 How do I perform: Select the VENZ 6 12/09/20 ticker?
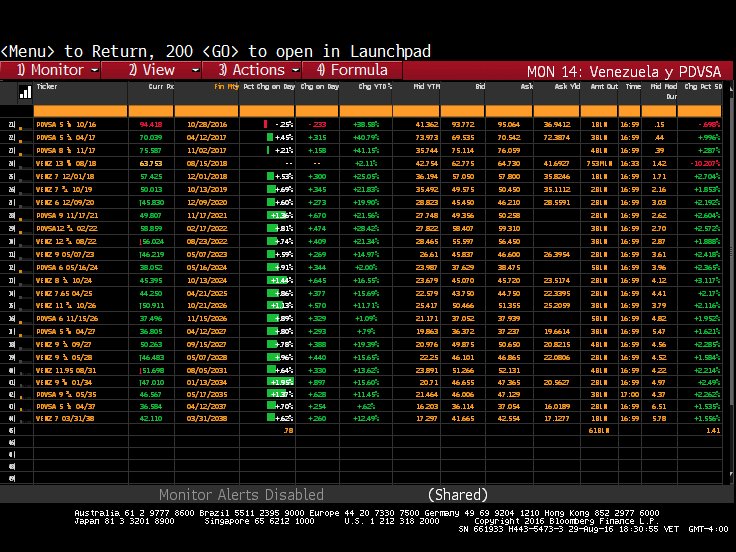coord(65,202)
